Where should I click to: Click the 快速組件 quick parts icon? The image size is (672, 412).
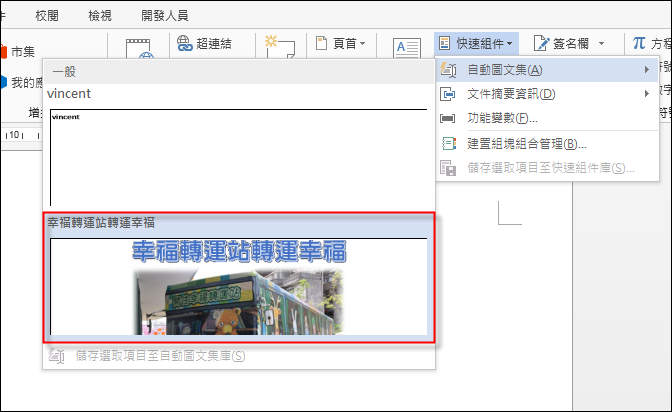[x=445, y=43]
